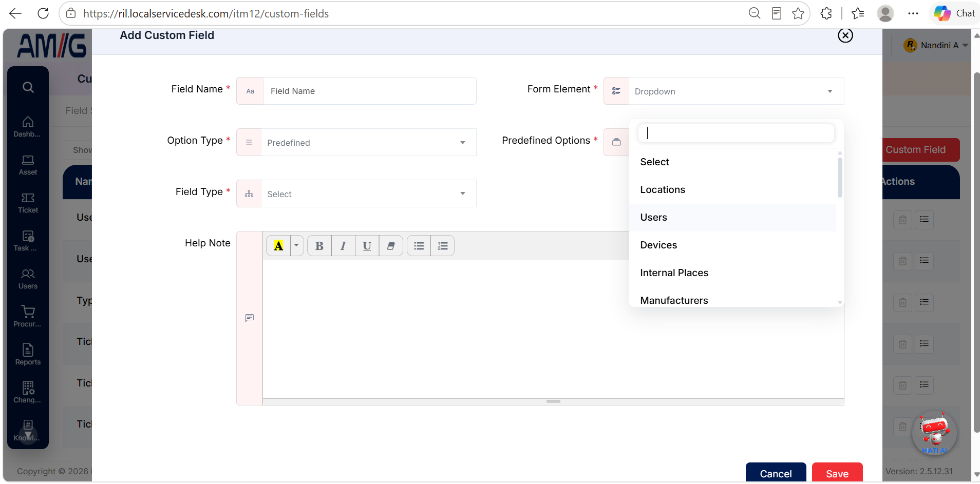
Task: Click the Save button
Action: point(837,473)
